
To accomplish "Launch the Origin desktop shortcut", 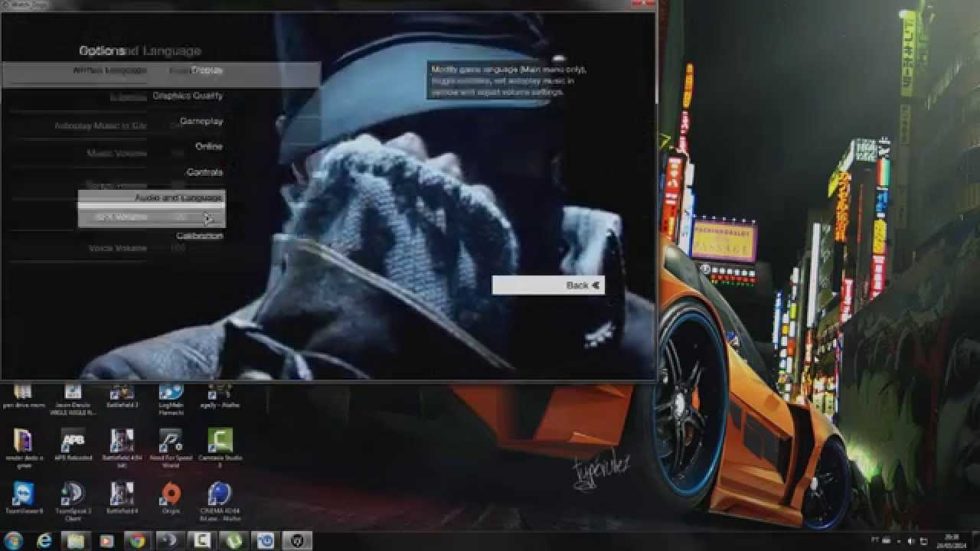I will pyautogui.click(x=171, y=497).
